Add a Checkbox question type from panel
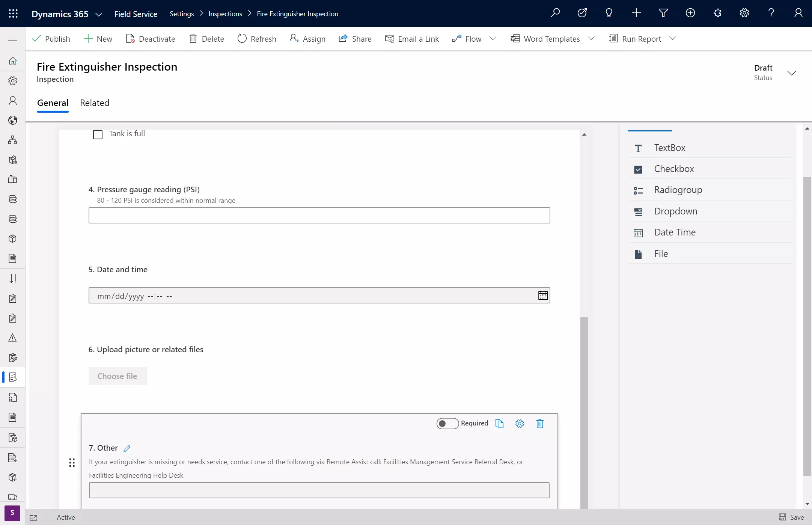This screenshot has width=812, height=525. 674,169
